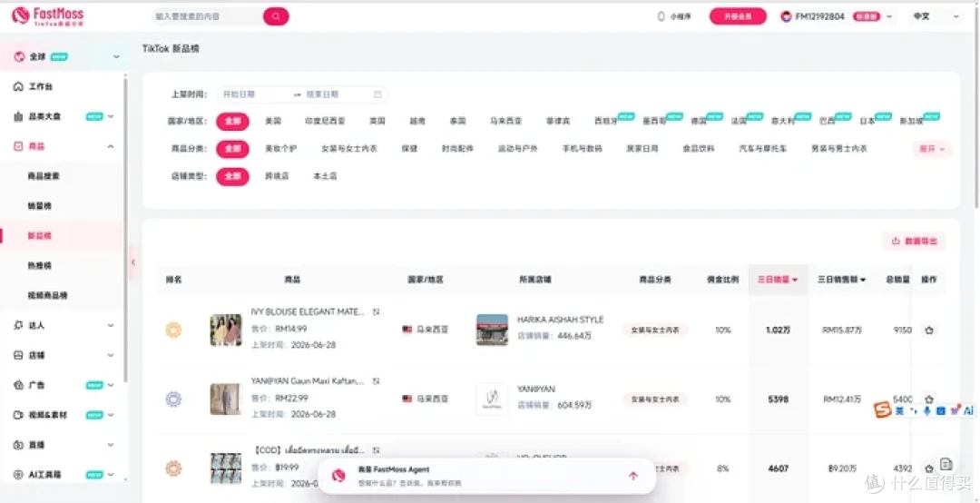The height and width of the screenshot is (503, 980).
Task: Click the 广告 sidebar icon
Action: coord(18,385)
